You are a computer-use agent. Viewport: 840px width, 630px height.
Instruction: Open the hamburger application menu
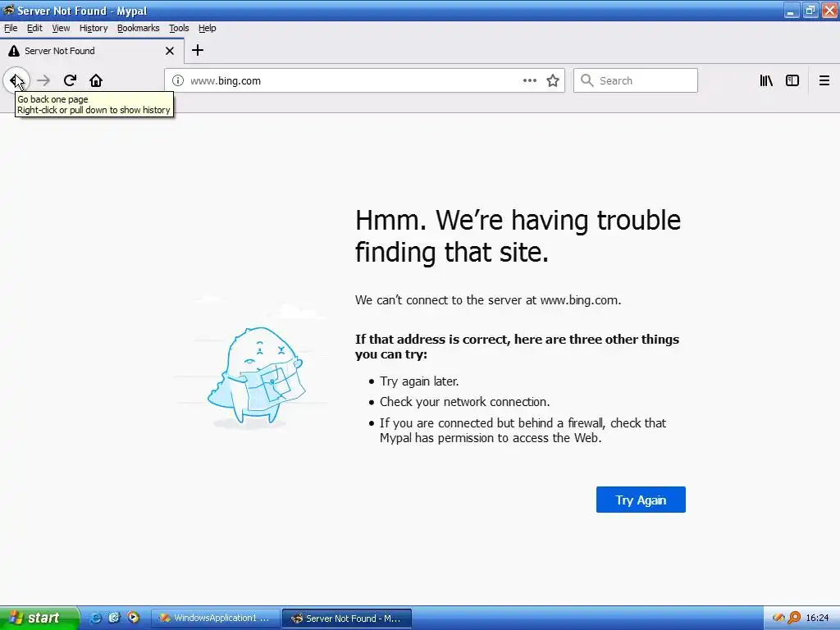pyautogui.click(x=824, y=80)
